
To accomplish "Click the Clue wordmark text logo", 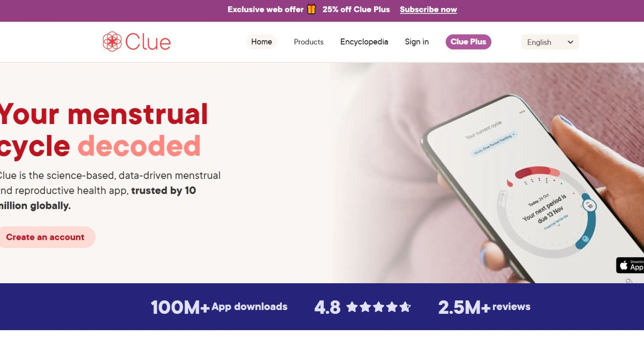I will click(148, 42).
